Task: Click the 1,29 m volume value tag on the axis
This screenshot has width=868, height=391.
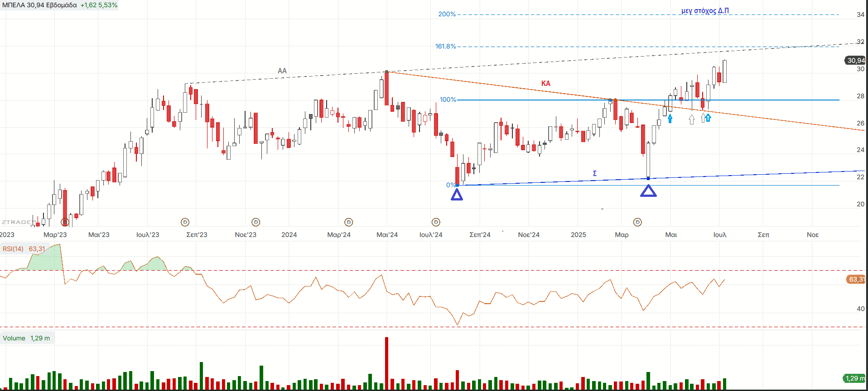Action: tap(854, 378)
